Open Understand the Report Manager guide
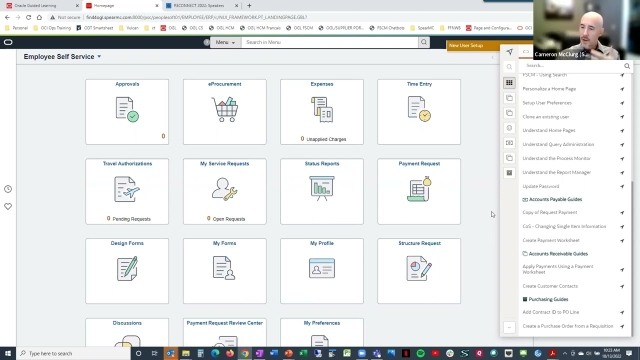640x360 pixels. point(556,172)
